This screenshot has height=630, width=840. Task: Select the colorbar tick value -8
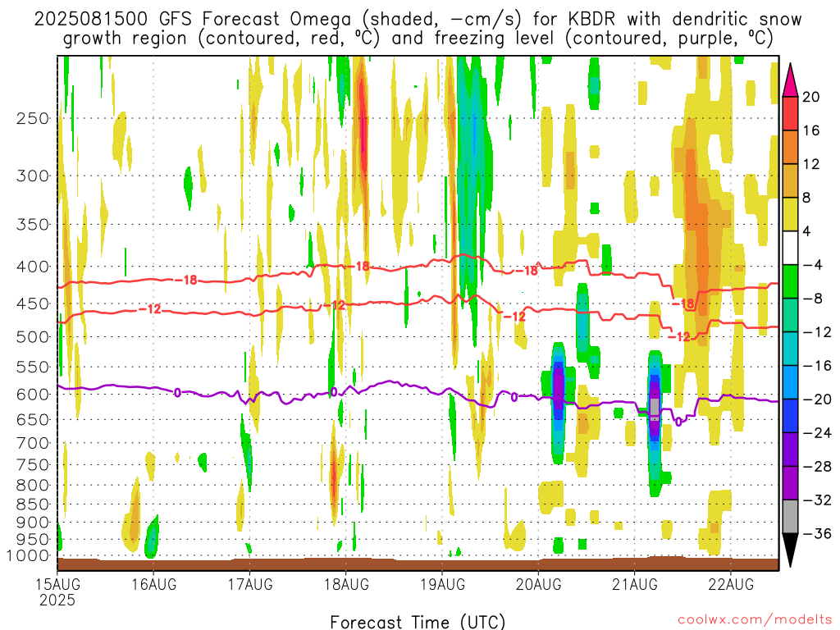(812, 299)
